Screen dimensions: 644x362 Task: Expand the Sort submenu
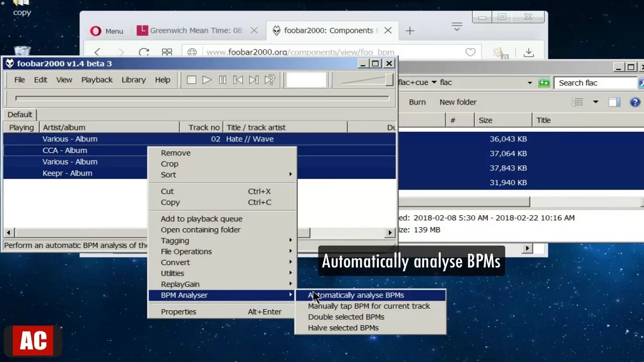[222, 175]
